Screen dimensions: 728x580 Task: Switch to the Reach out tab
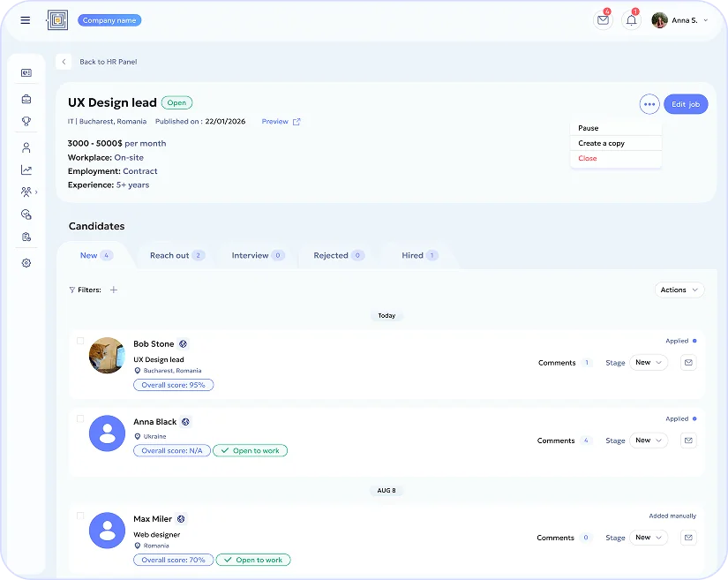177,255
